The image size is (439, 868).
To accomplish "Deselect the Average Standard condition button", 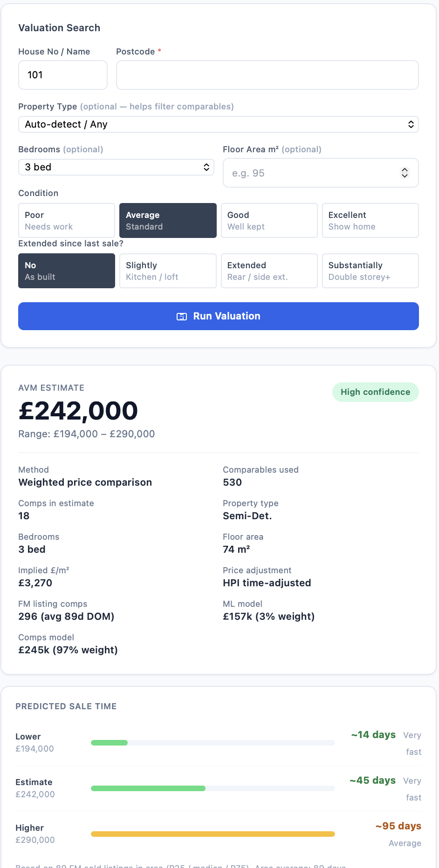I will point(167,220).
